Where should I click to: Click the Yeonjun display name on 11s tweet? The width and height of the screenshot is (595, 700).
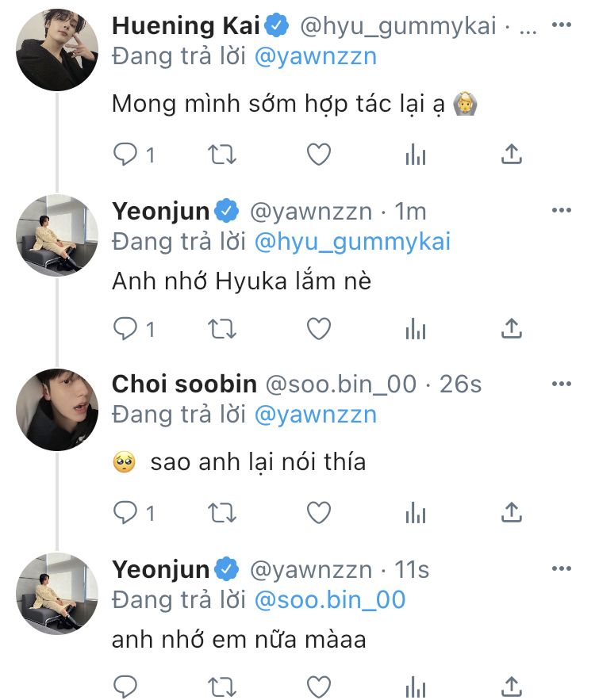click(x=161, y=569)
